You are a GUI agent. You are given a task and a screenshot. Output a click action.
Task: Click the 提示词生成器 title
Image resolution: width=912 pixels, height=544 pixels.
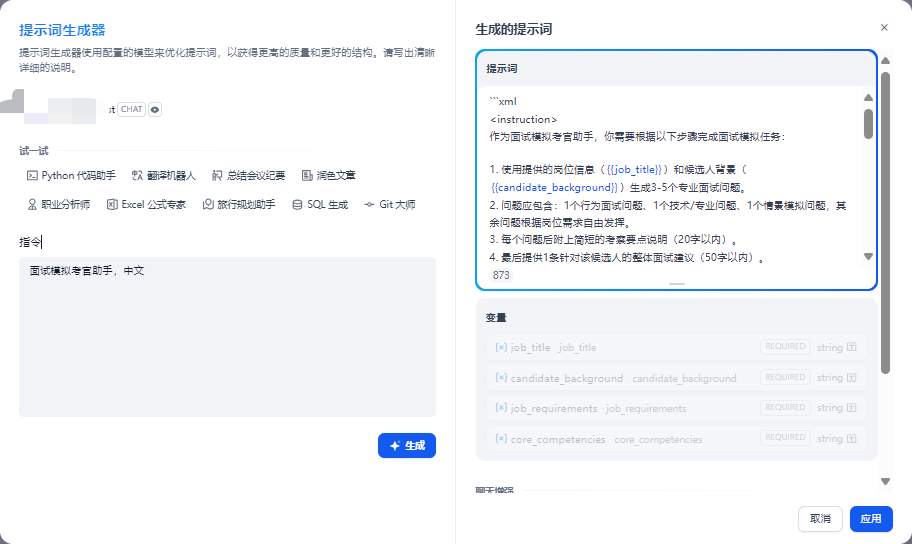tap(62, 30)
